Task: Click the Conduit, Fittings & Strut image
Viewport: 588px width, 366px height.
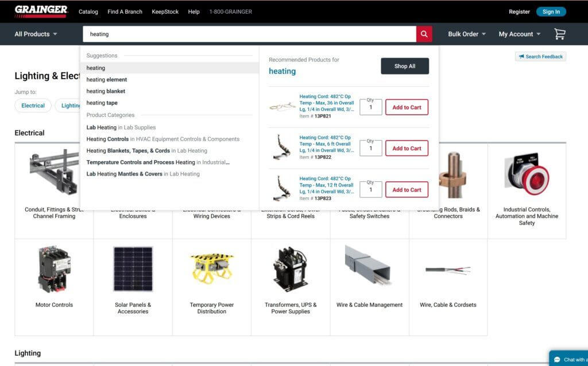Action: pos(55,172)
